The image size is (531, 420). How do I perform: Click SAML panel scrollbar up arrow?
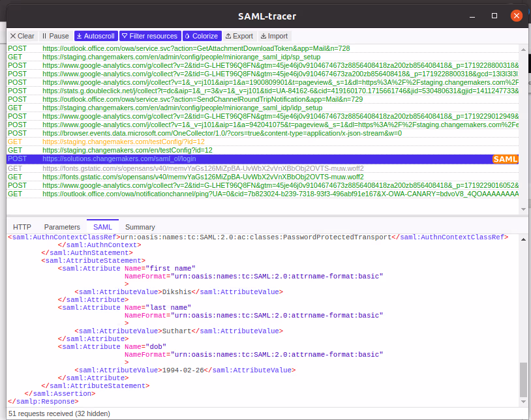click(523, 239)
